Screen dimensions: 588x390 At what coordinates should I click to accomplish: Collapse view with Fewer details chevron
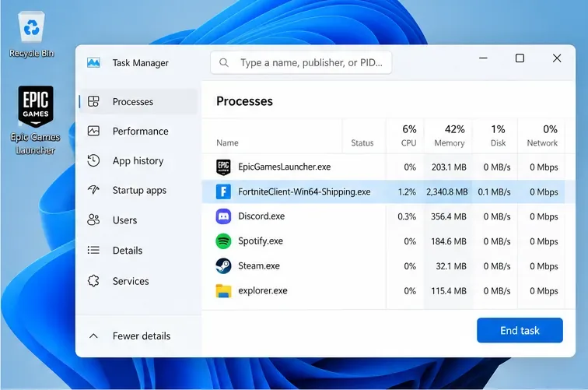pos(93,336)
